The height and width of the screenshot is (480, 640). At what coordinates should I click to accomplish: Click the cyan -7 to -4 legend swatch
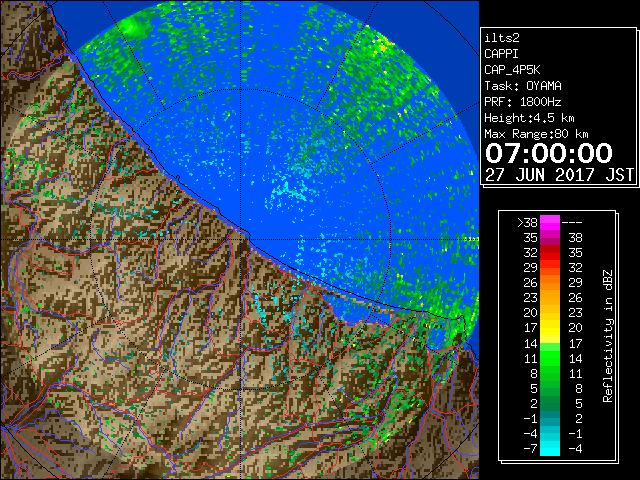tap(550, 448)
